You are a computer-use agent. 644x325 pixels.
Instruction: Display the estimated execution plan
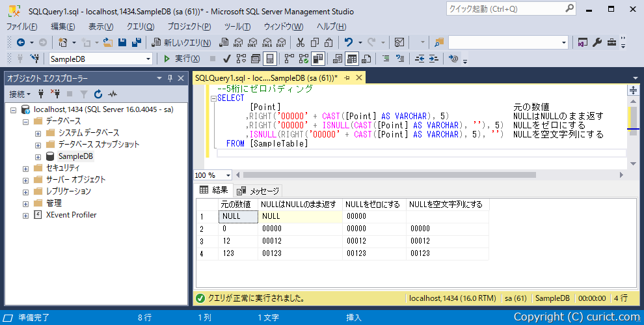pos(241,59)
